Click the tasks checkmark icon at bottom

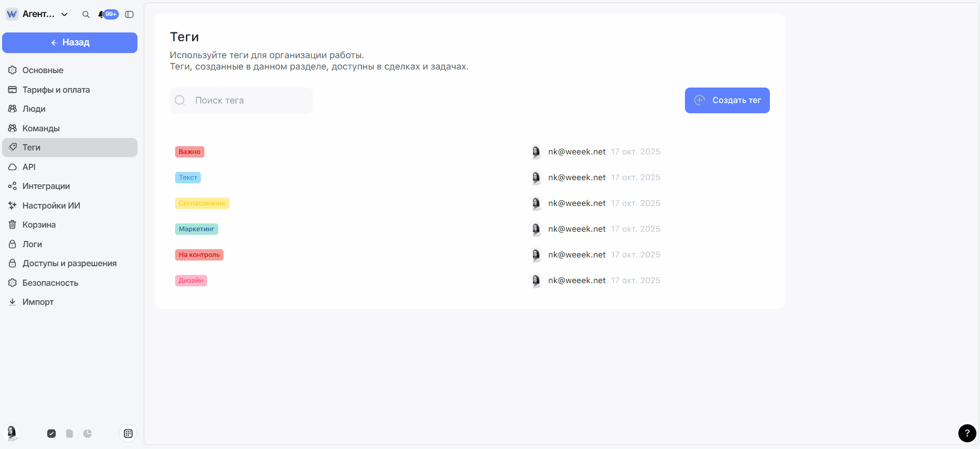[51, 434]
